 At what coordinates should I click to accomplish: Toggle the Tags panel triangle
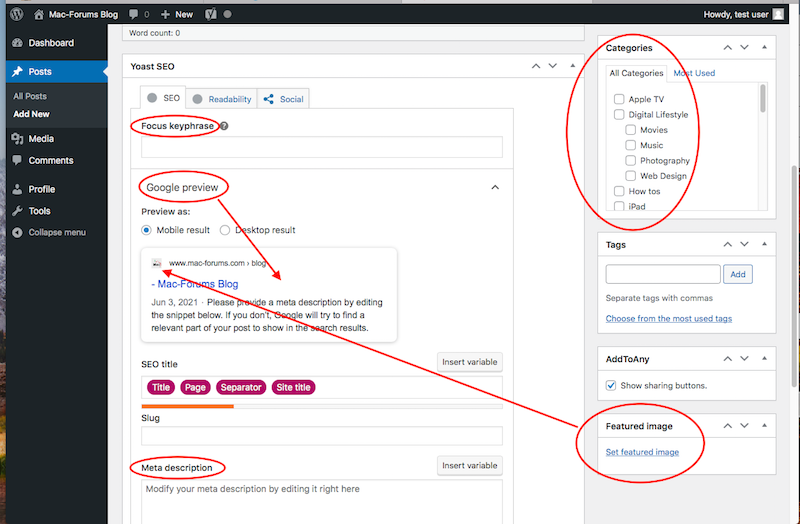point(764,244)
